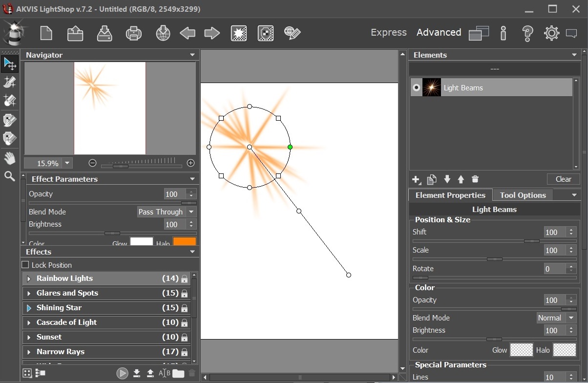The width and height of the screenshot is (588, 383).
Task: Switch to Advanced mode
Action: (439, 32)
